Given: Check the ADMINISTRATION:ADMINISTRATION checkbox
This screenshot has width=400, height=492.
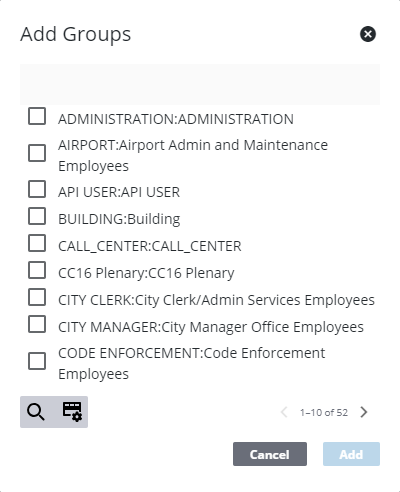Looking at the screenshot, I should click(x=37, y=116).
